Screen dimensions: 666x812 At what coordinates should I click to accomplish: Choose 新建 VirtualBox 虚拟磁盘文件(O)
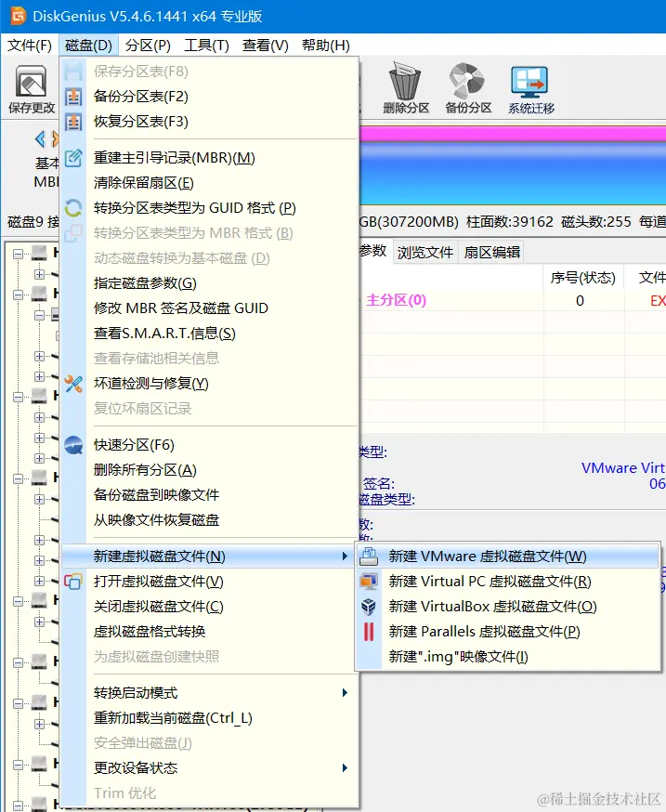(x=508, y=607)
